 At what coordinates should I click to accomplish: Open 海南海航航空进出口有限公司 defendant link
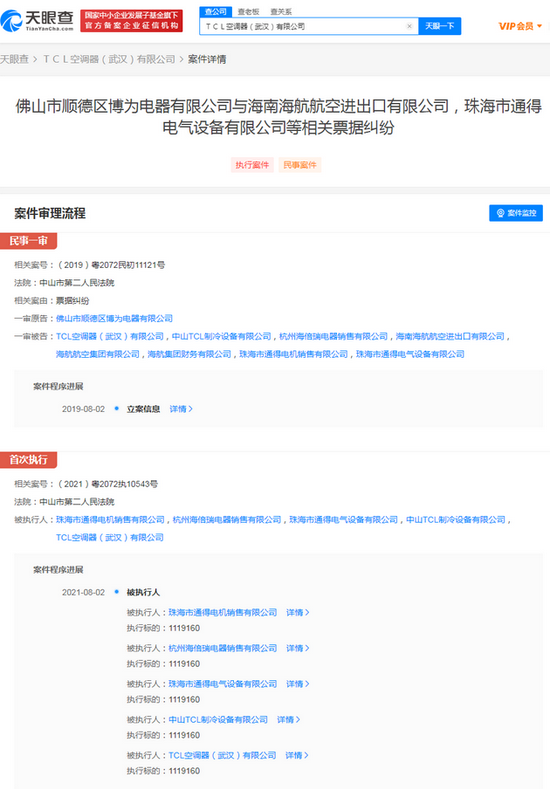tap(450, 336)
